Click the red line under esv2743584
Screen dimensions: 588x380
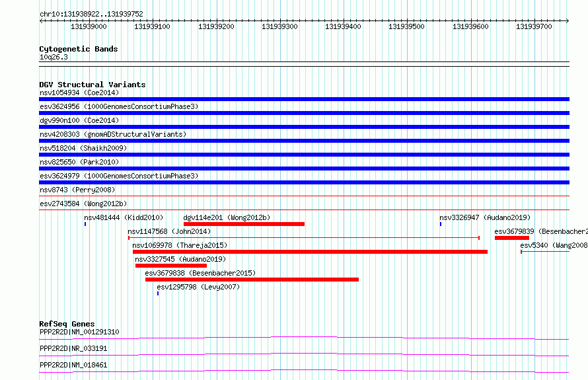tap(304, 209)
